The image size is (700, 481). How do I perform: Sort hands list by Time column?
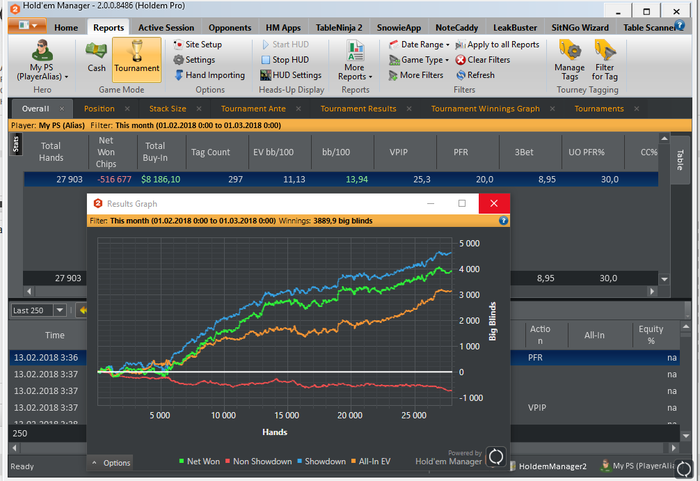point(54,335)
